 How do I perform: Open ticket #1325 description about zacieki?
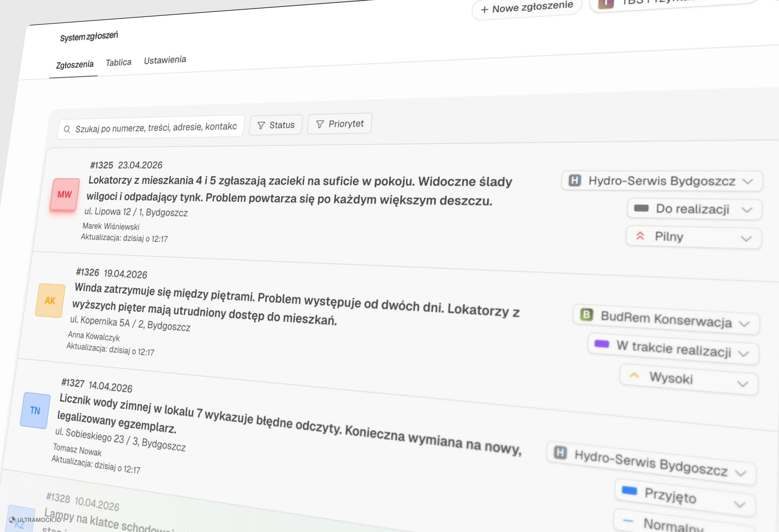299,190
